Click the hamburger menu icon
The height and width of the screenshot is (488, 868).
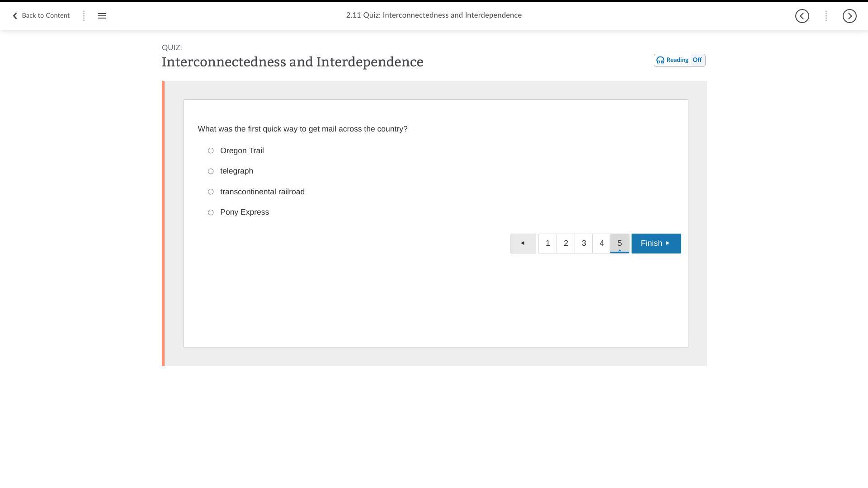point(101,15)
